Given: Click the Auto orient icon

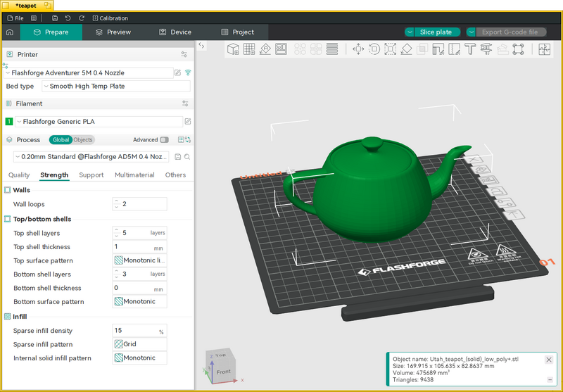Looking at the screenshot, I should [x=265, y=49].
